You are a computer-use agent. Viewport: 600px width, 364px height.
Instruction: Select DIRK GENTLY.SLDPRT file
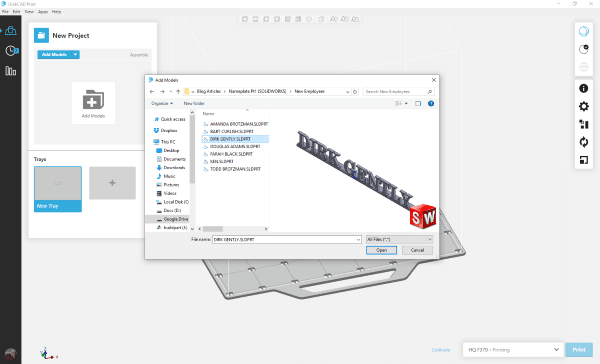pyautogui.click(x=235, y=139)
